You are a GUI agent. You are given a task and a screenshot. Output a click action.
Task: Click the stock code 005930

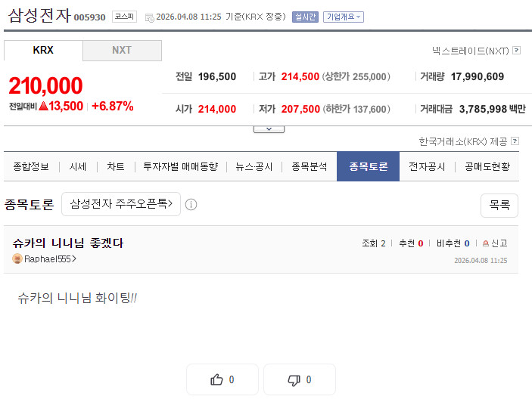click(89, 17)
